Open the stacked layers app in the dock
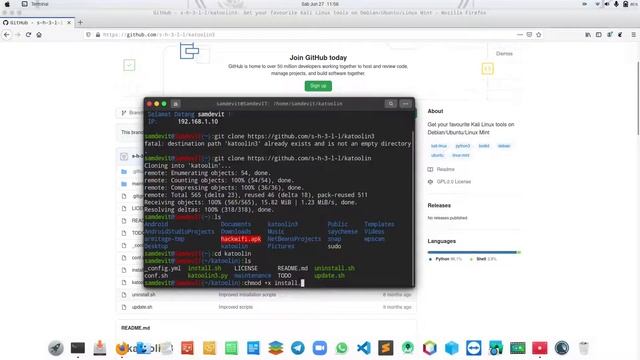This screenshot has height=360, width=640. pos(276,348)
